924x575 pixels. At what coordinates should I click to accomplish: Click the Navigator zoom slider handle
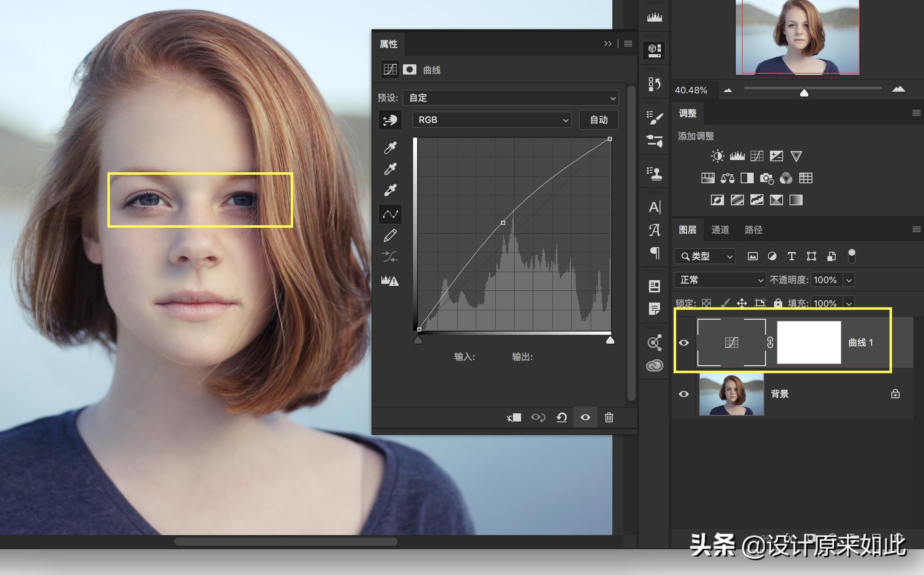click(x=804, y=93)
